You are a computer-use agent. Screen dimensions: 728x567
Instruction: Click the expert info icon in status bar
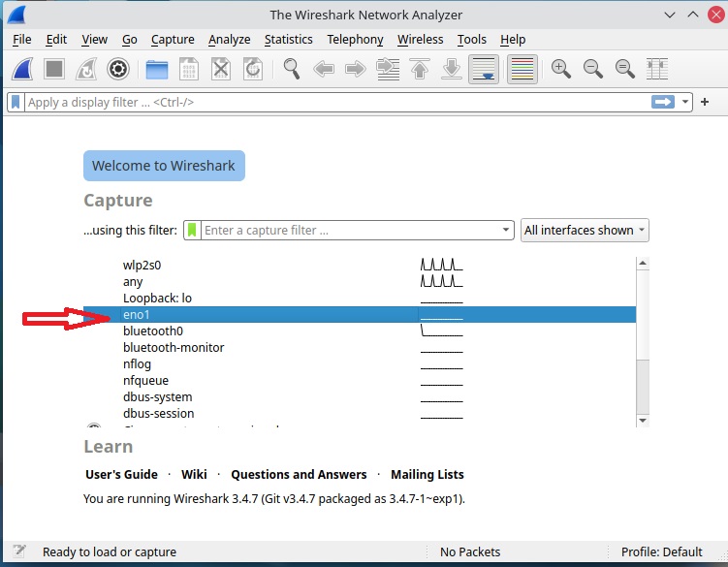pos(19,551)
